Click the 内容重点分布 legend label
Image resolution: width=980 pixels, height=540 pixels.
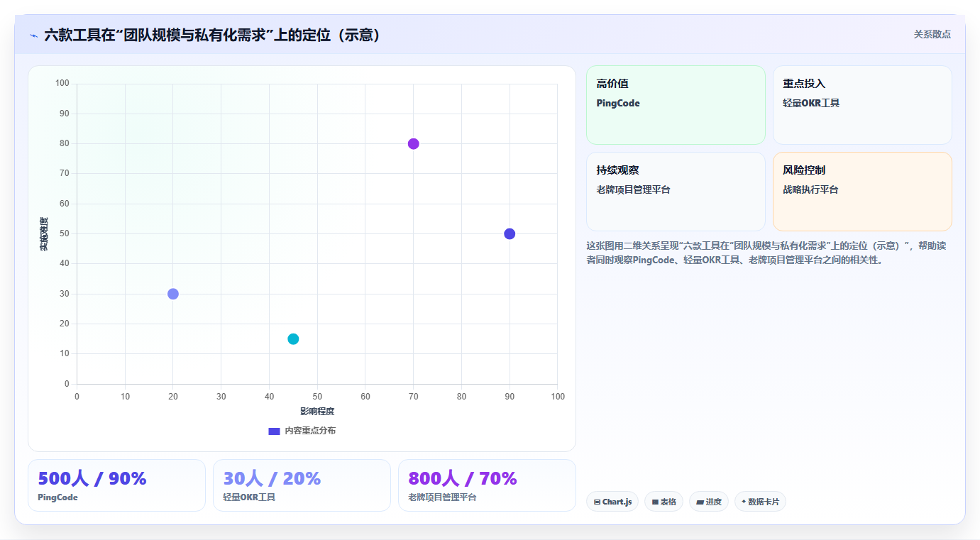click(x=310, y=431)
